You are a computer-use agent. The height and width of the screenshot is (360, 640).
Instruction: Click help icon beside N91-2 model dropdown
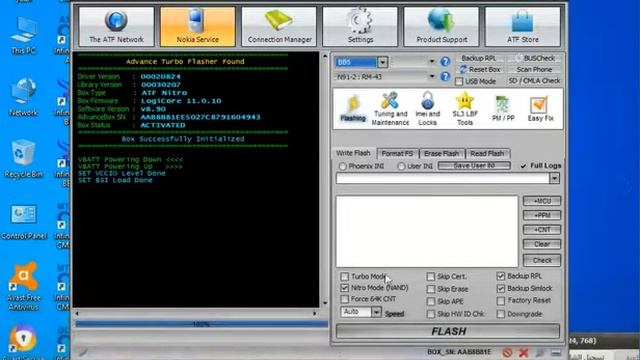click(445, 77)
